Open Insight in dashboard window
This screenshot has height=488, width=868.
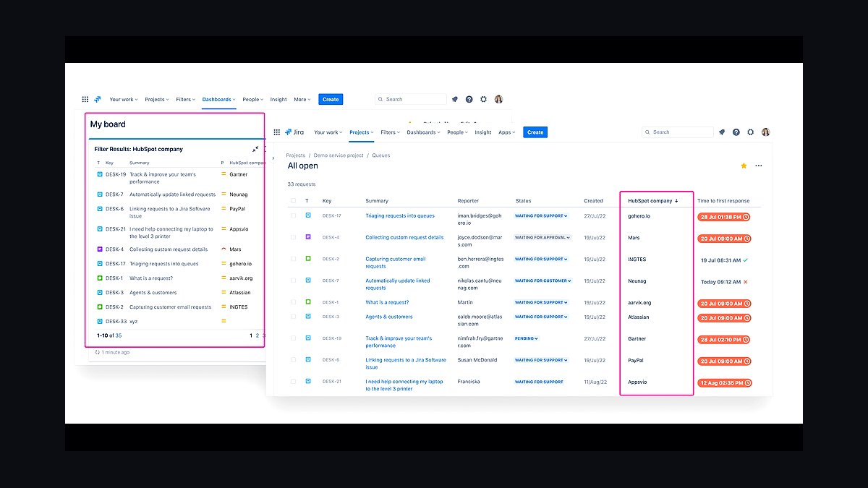(x=278, y=99)
